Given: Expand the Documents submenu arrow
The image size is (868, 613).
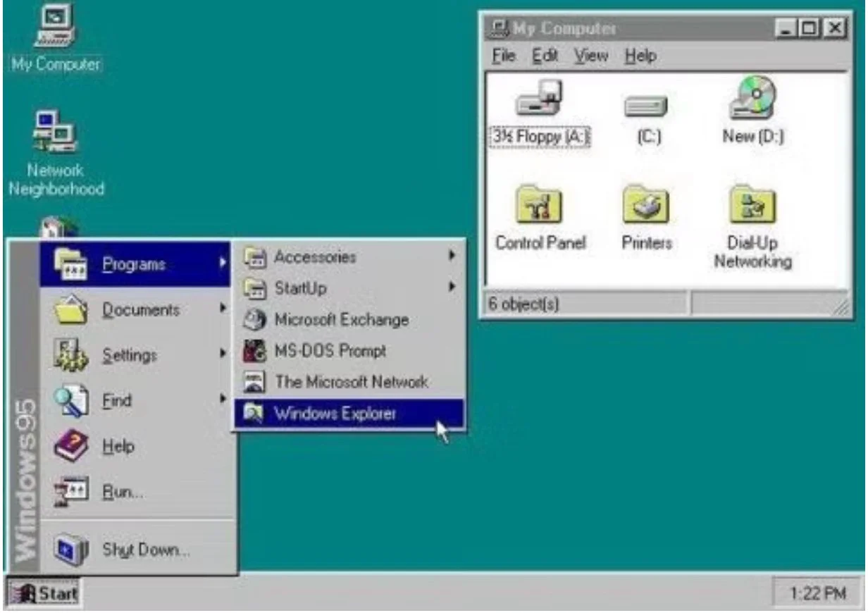Looking at the screenshot, I should click(223, 309).
